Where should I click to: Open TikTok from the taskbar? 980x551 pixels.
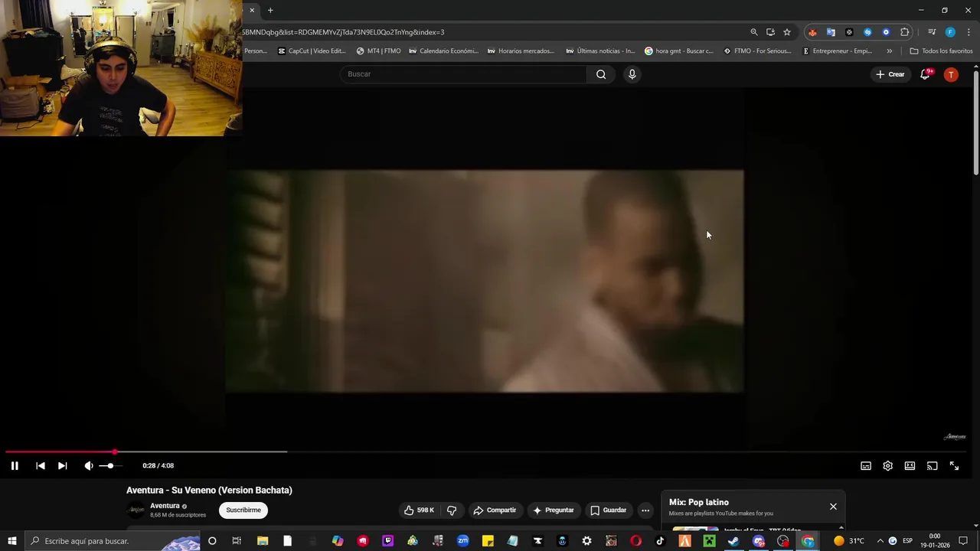tap(660, 541)
